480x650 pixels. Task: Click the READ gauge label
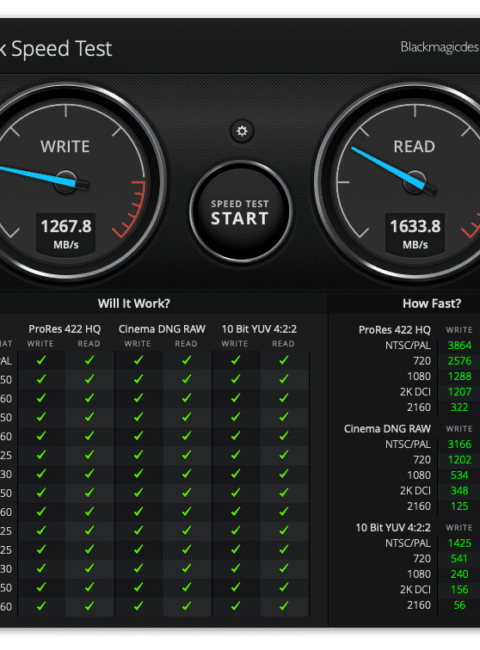414,147
